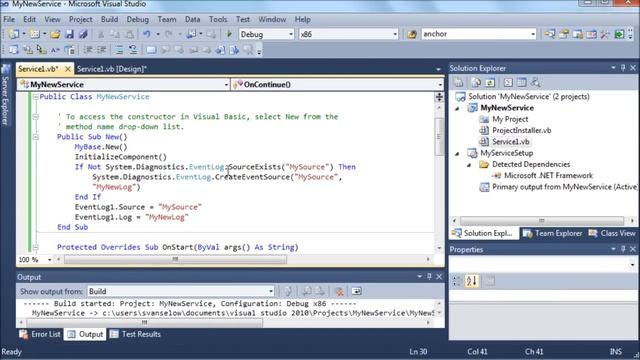640x360 pixels.
Task: Select My Project in Solution Explorer
Action: point(510,119)
